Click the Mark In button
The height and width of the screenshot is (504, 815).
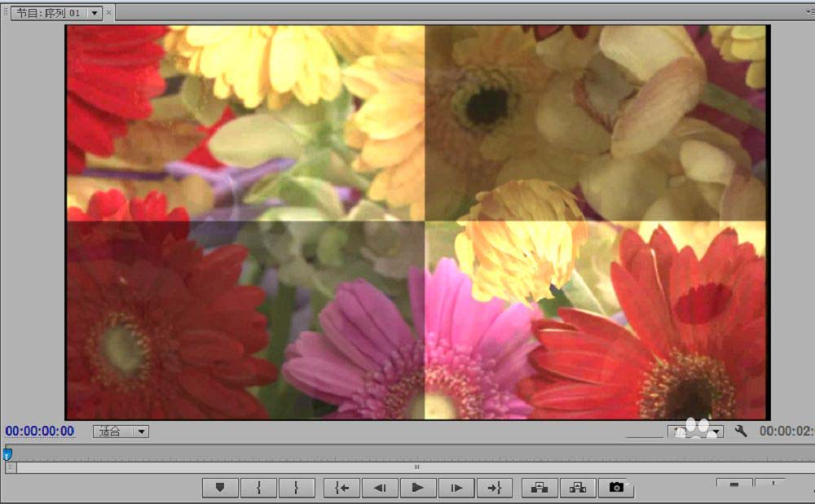[x=258, y=487]
